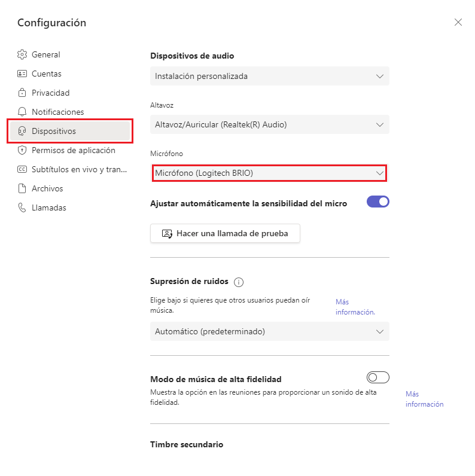Open Más información link for high-fidelity music

[x=424, y=399]
